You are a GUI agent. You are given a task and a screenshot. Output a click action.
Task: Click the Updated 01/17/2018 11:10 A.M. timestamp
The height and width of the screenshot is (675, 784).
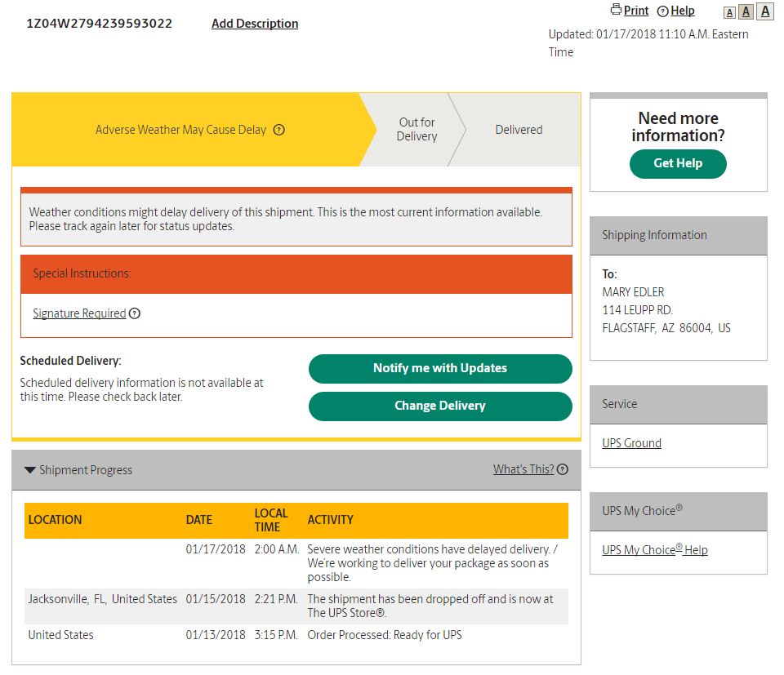pos(648,43)
